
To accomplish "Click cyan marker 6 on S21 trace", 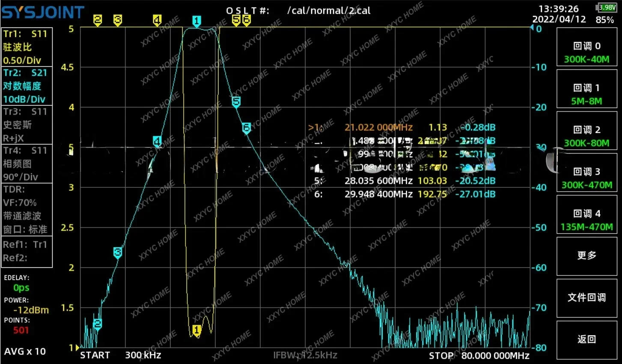I will [246, 128].
